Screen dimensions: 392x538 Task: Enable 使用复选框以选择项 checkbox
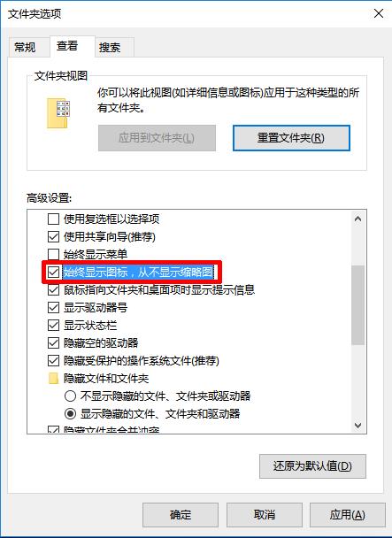53,219
